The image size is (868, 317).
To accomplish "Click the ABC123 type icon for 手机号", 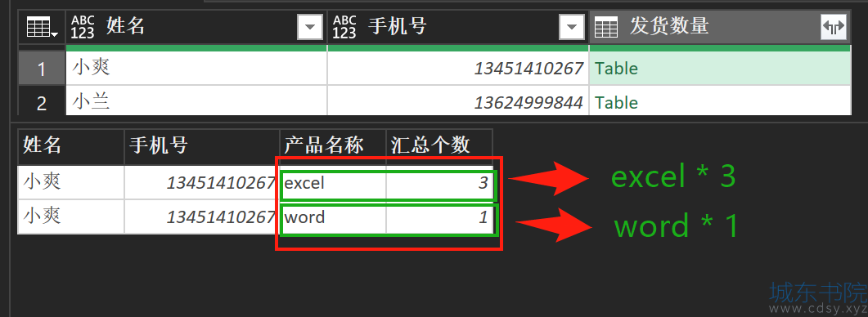I will [344, 27].
